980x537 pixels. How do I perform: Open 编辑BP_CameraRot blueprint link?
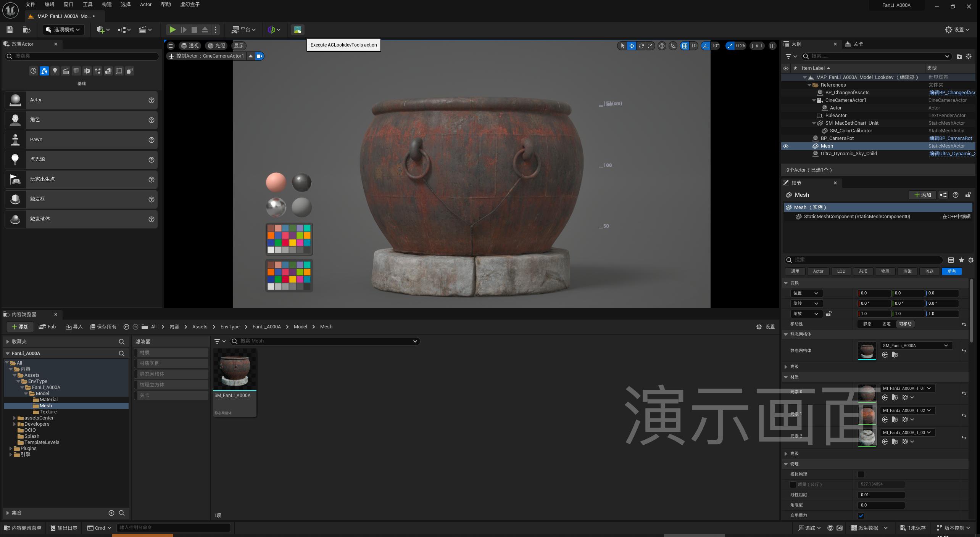(x=950, y=138)
